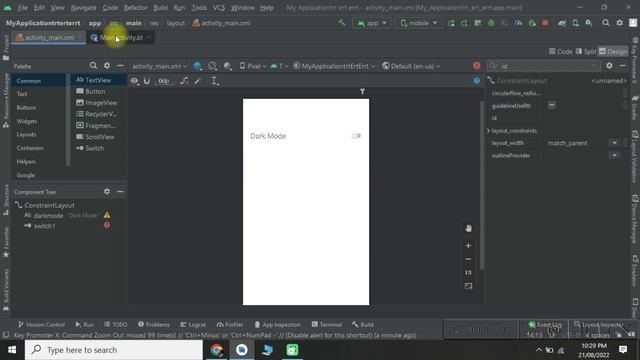Click the red Stop app icon
This screenshot has width=640, height=360.
click(x=545, y=23)
